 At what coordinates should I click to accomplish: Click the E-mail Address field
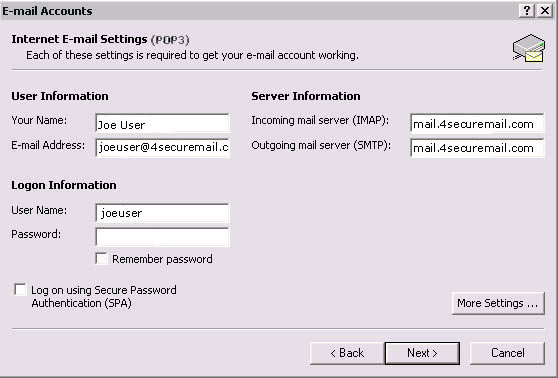pyautogui.click(x=162, y=147)
